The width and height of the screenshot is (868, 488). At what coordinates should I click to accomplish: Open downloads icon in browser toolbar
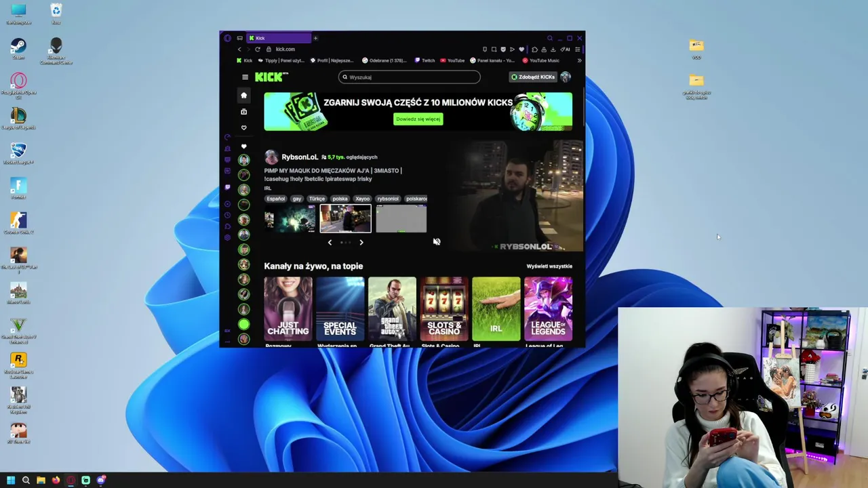[x=553, y=49]
